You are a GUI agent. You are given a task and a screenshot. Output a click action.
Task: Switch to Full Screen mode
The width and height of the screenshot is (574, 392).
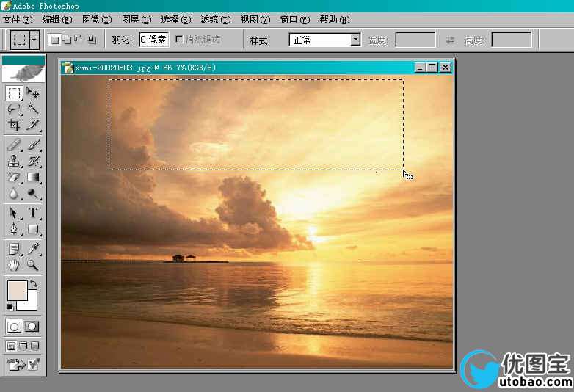coord(34,346)
